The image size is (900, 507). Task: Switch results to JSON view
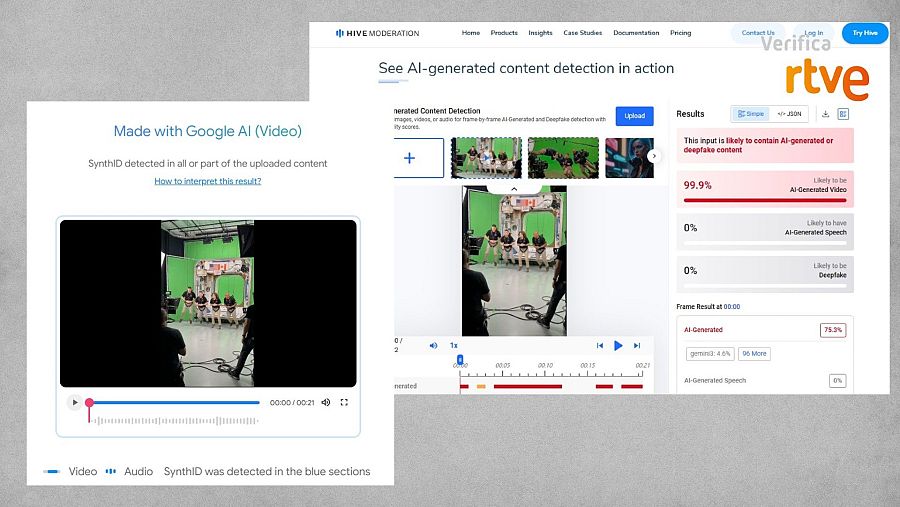click(789, 114)
